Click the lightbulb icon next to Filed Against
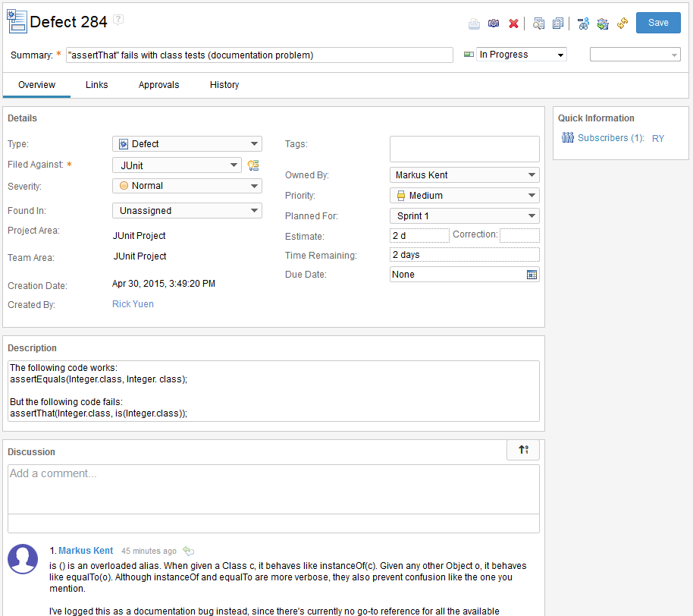693x616 pixels. coord(253,165)
